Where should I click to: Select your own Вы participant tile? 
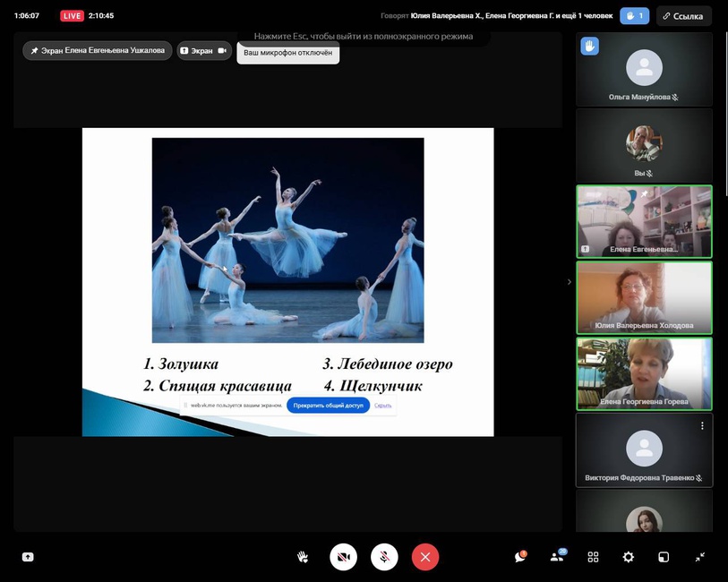pyautogui.click(x=644, y=146)
